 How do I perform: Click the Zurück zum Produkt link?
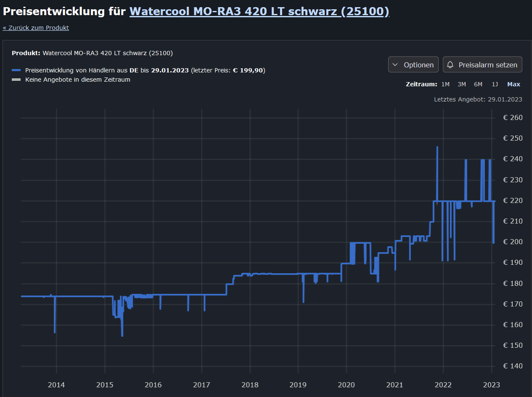(x=36, y=28)
